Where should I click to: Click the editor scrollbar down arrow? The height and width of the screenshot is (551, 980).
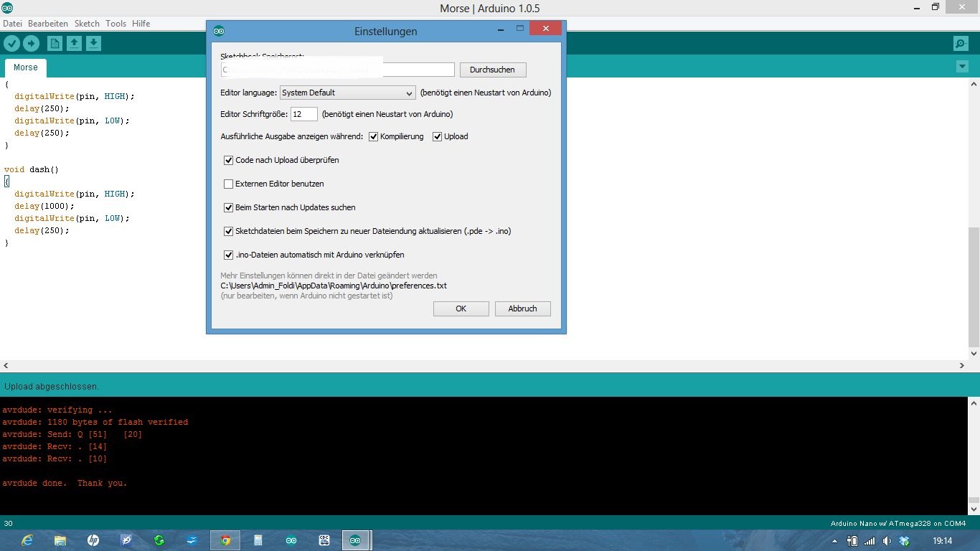(974, 354)
